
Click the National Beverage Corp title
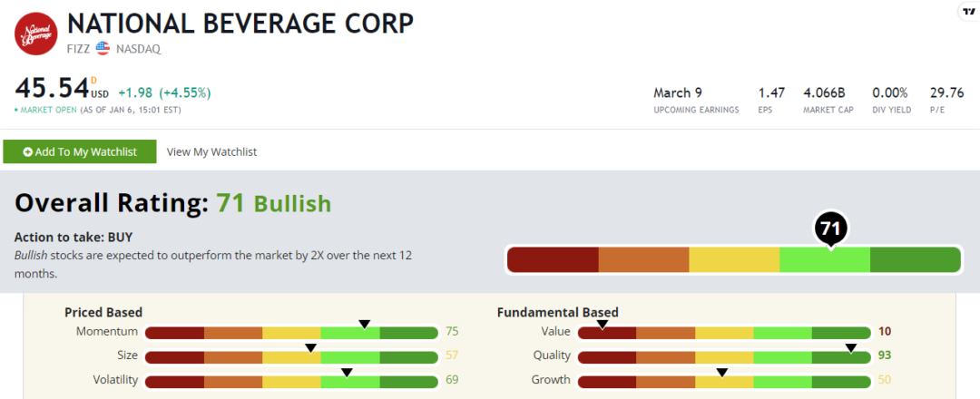[x=240, y=24]
